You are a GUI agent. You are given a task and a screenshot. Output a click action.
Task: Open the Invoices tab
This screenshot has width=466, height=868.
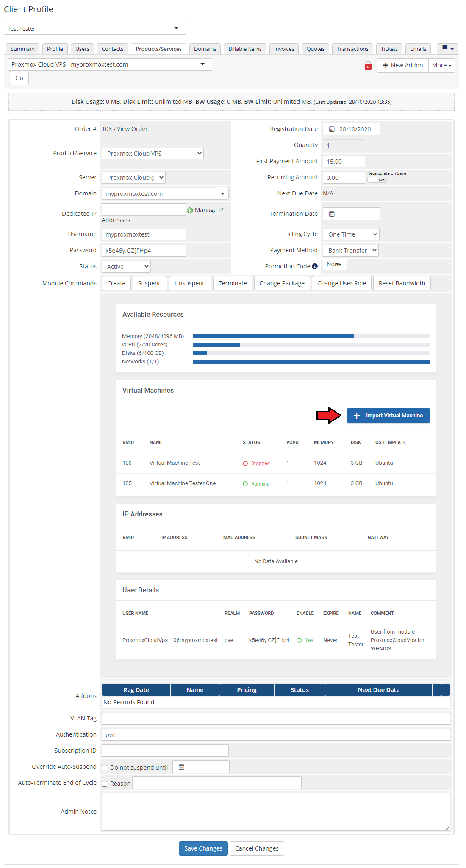[x=284, y=49]
